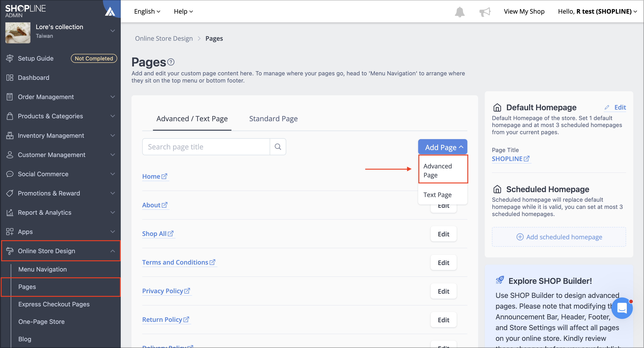This screenshot has height=348, width=644.
Task: Expand the Apps chevron
Action: click(113, 232)
